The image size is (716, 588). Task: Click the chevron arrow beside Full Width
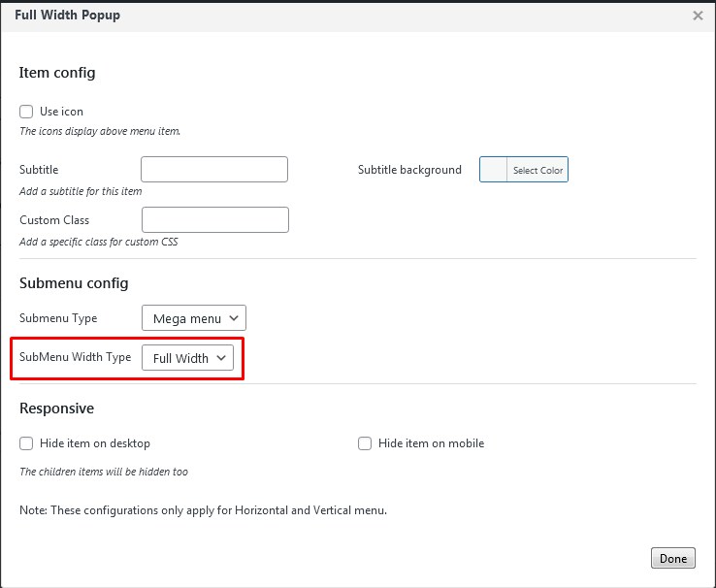[x=222, y=358]
